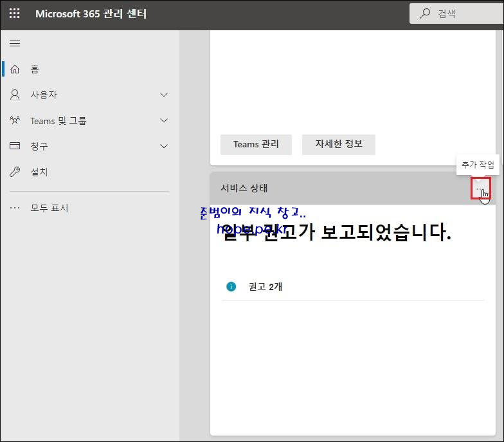Click the 자세한 정보 button

338,144
